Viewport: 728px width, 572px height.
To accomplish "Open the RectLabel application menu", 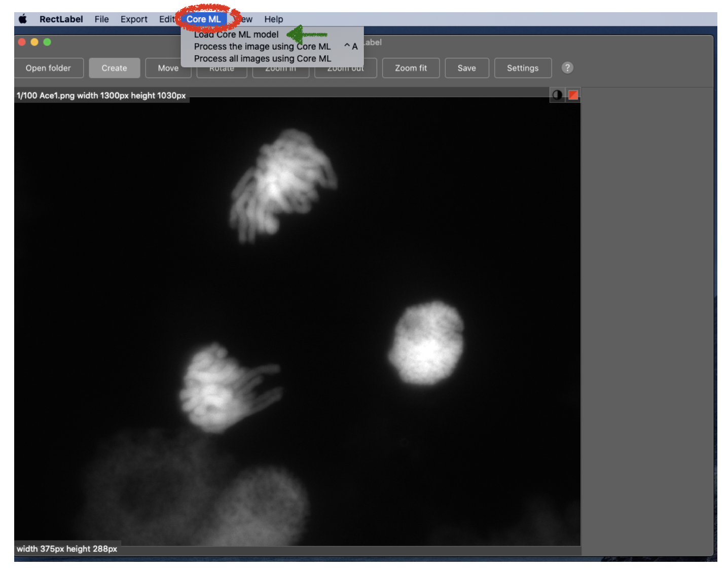I will 61,19.
